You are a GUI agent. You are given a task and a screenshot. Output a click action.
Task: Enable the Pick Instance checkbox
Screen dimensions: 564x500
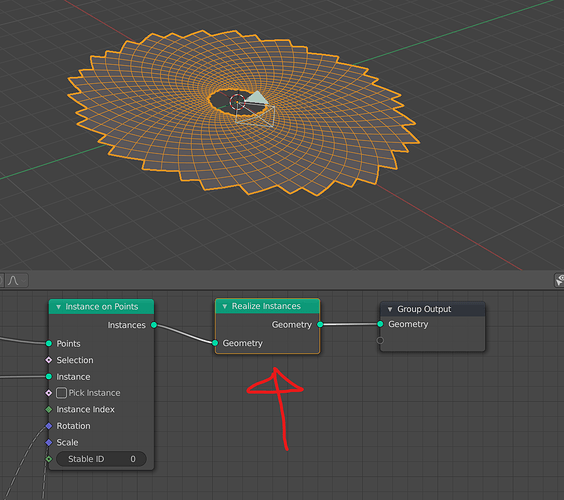tap(62, 393)
